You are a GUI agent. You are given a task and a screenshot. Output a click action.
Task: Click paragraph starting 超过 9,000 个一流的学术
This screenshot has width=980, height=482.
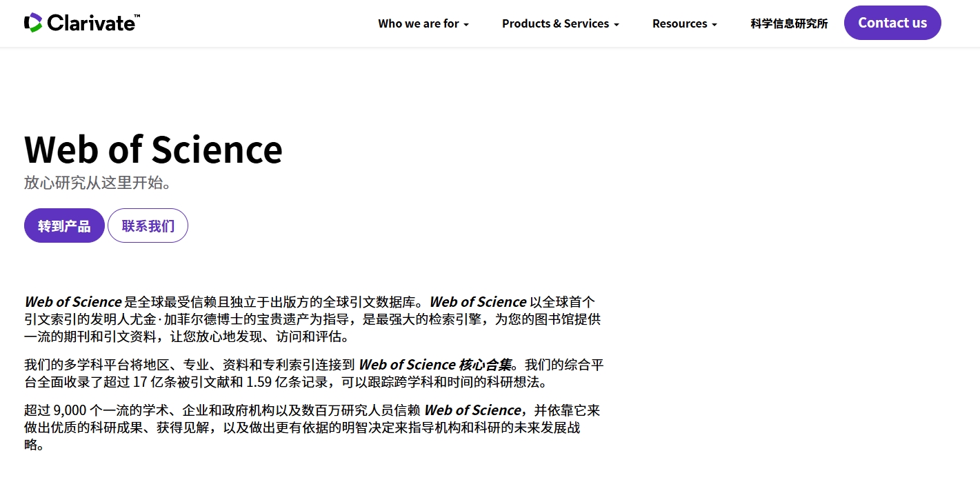[x=312, y=428]
